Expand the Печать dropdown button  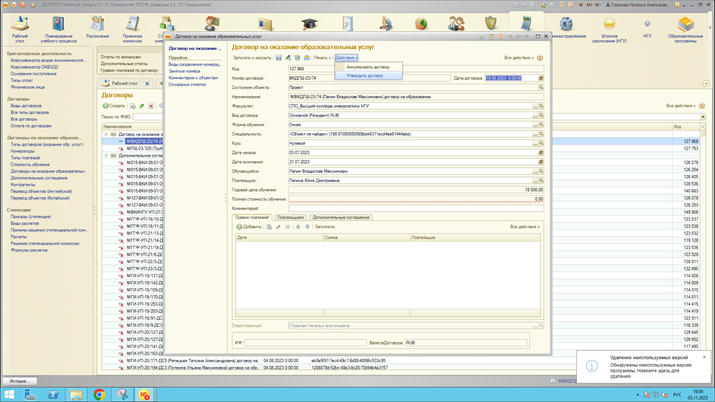pyautogui.click(x=322, y=58)
